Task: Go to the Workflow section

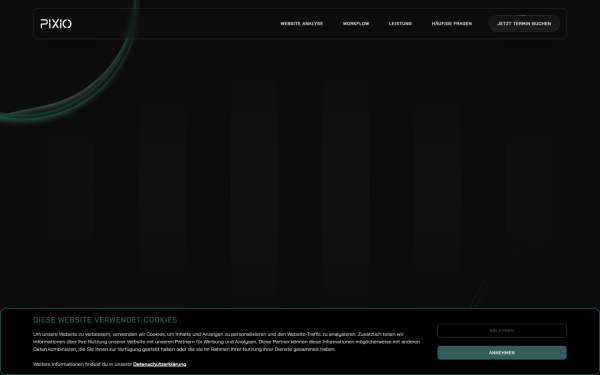Action: [356, 24]
